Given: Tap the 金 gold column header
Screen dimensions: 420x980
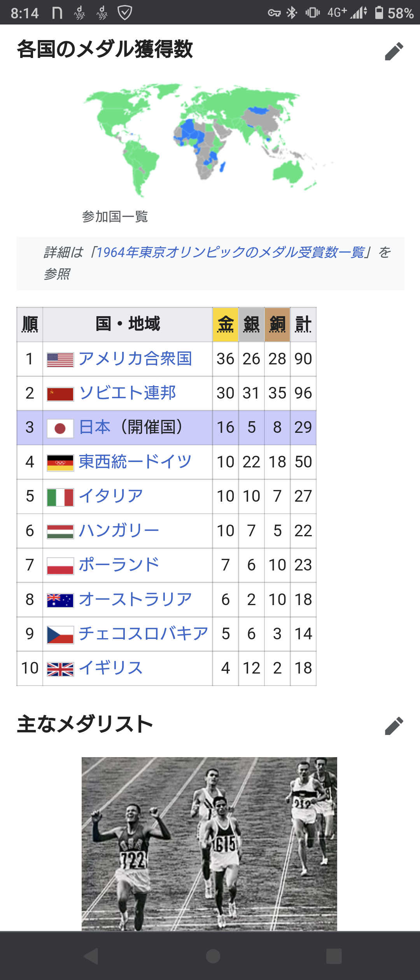Looking at the screenshot, I should [226, 324].
